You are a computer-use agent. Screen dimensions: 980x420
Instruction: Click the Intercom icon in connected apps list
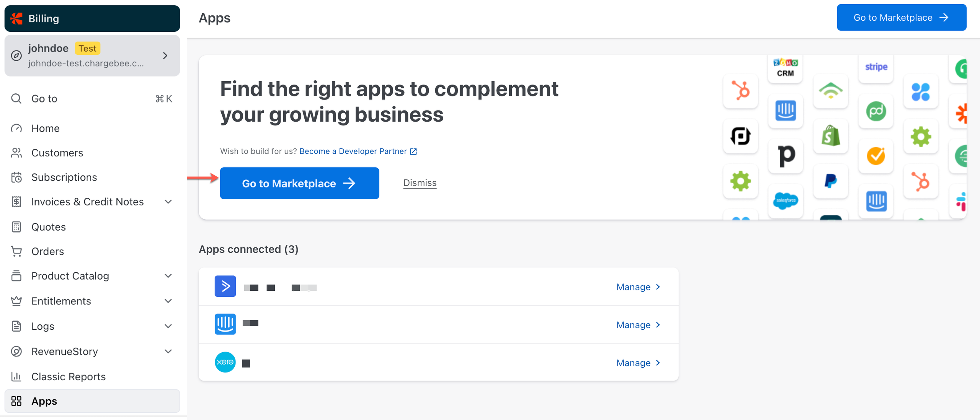225,324
